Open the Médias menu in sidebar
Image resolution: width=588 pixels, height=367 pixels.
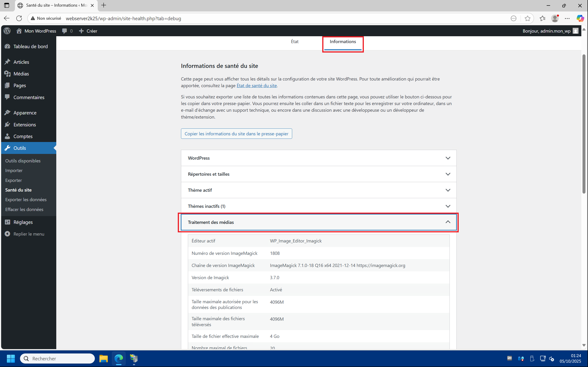[21, 74]
